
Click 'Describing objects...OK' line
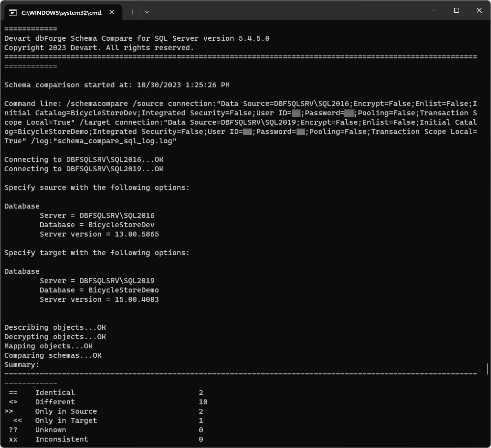pos(55,327)
